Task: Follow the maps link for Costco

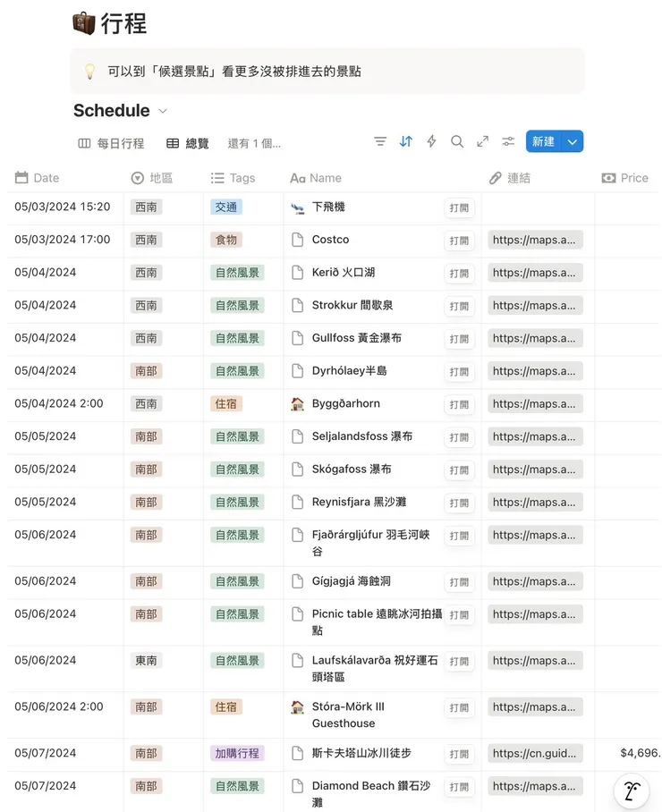Action: click(x=535, y=240)
